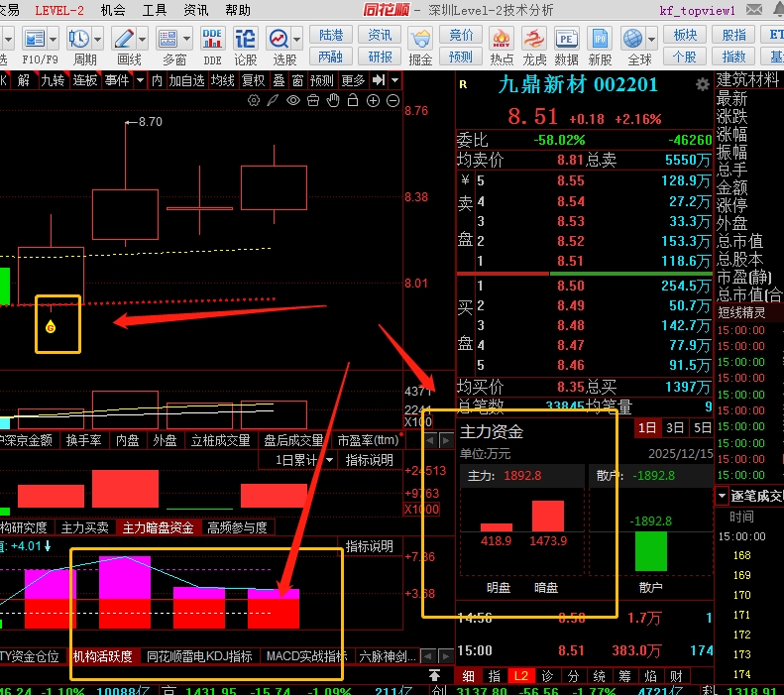The width and height of the screenshot is (784, 695).
Task: Switch to the 主力暗盘资金 tab
Action: pyautogui.click(x=158, y=527)
